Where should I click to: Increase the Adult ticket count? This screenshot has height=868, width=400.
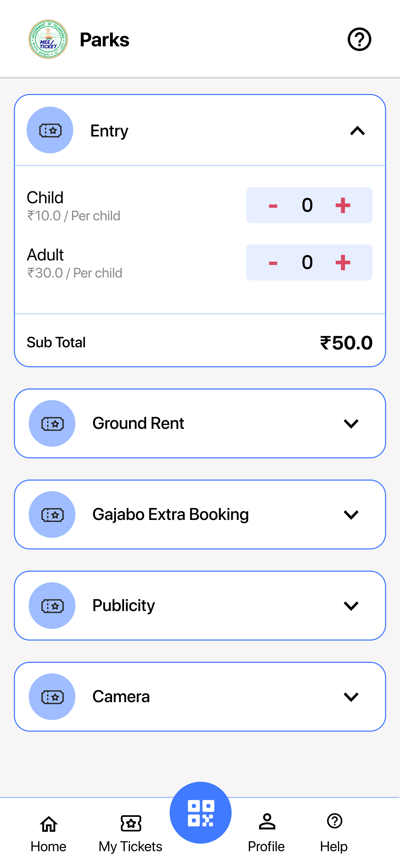pos(343,262)
